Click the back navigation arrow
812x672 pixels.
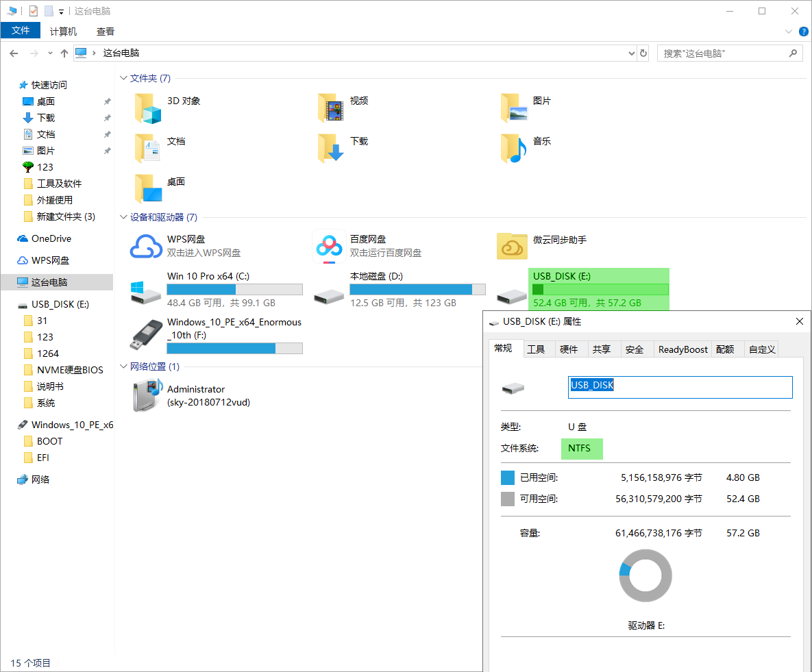tap(14, 53)
